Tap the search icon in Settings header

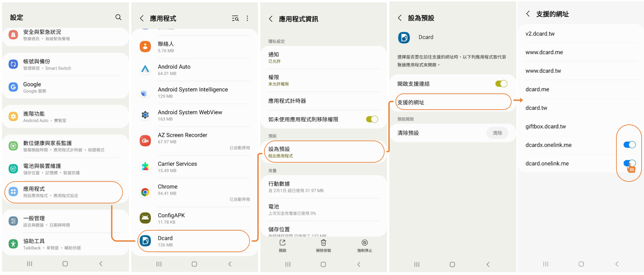(x=118, y=17)
